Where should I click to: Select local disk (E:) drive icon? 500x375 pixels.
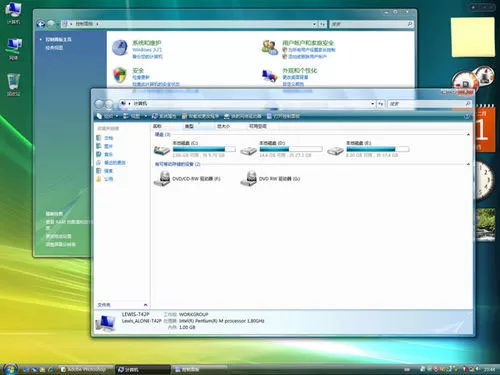335,151
